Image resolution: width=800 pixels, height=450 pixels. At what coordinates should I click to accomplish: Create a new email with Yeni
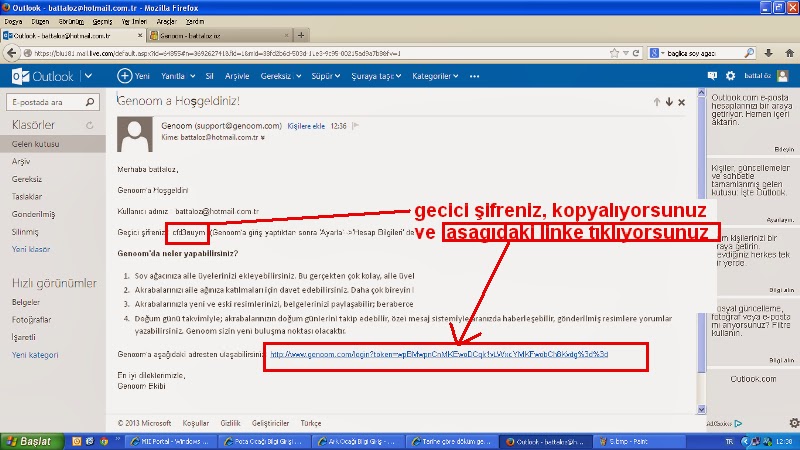133,76
